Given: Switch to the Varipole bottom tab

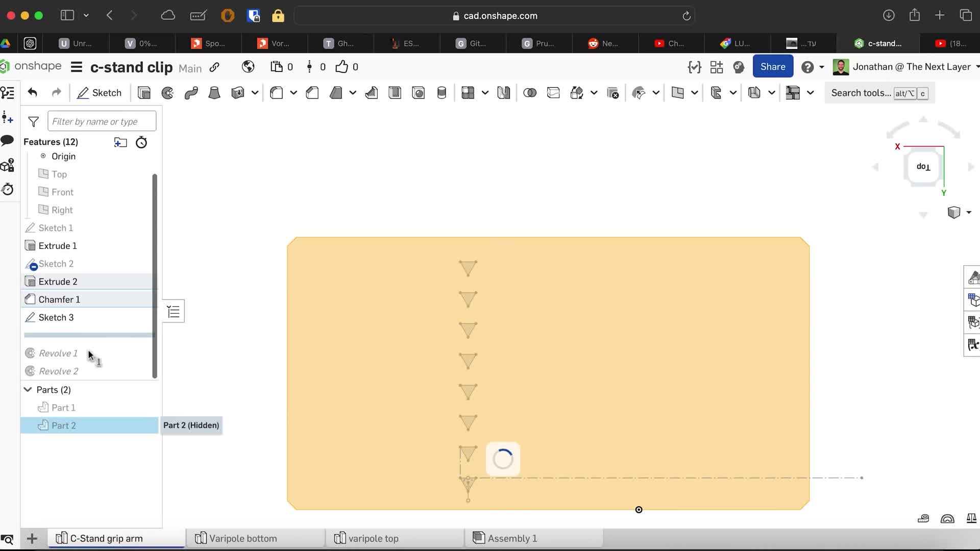Looking at the screenshot, I should 243,538.
